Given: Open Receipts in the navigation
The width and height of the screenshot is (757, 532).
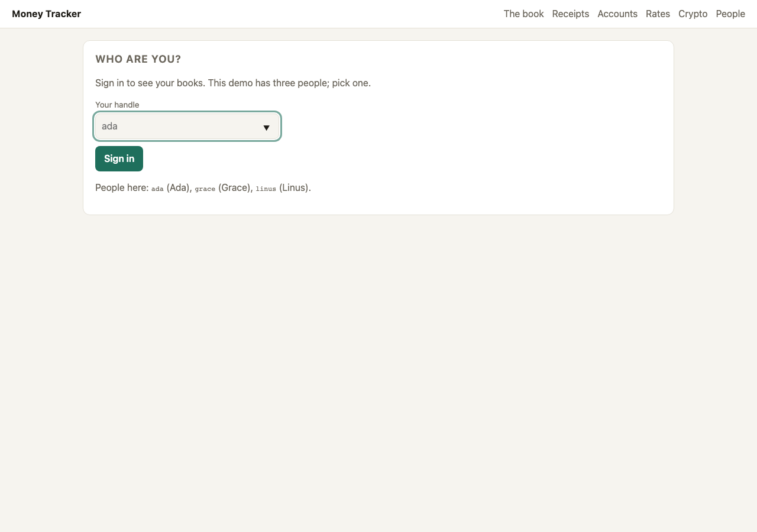Looking at the screenshot, I should click(570, 14).
